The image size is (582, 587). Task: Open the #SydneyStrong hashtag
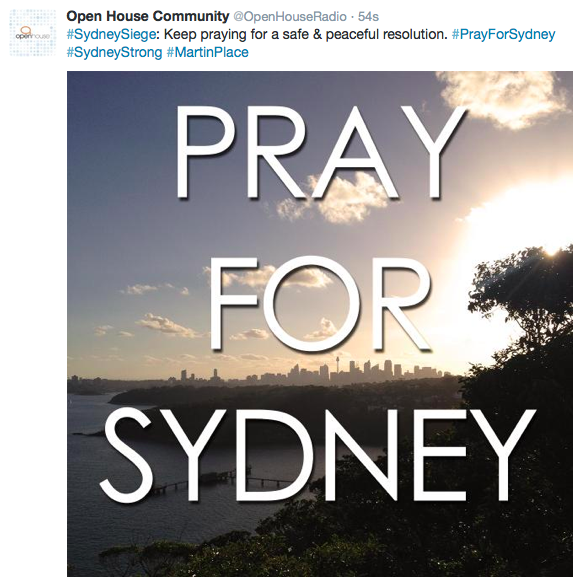pos(114,52)
